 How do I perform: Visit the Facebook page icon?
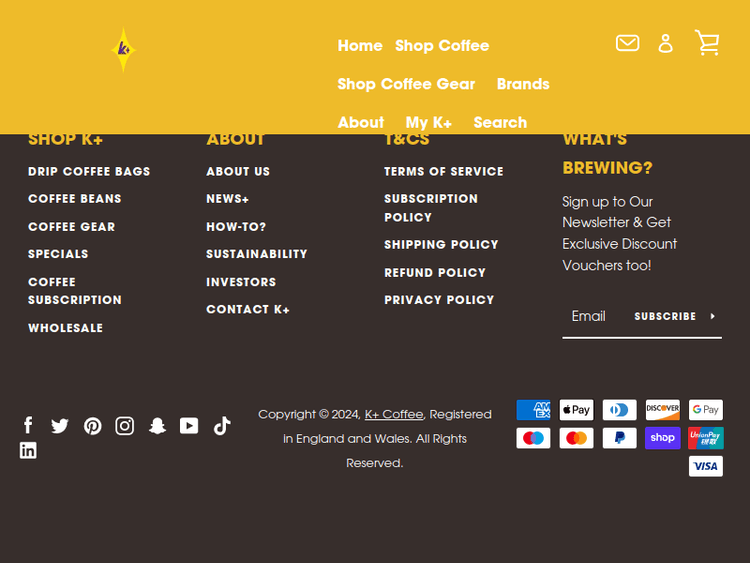(28, 425)
